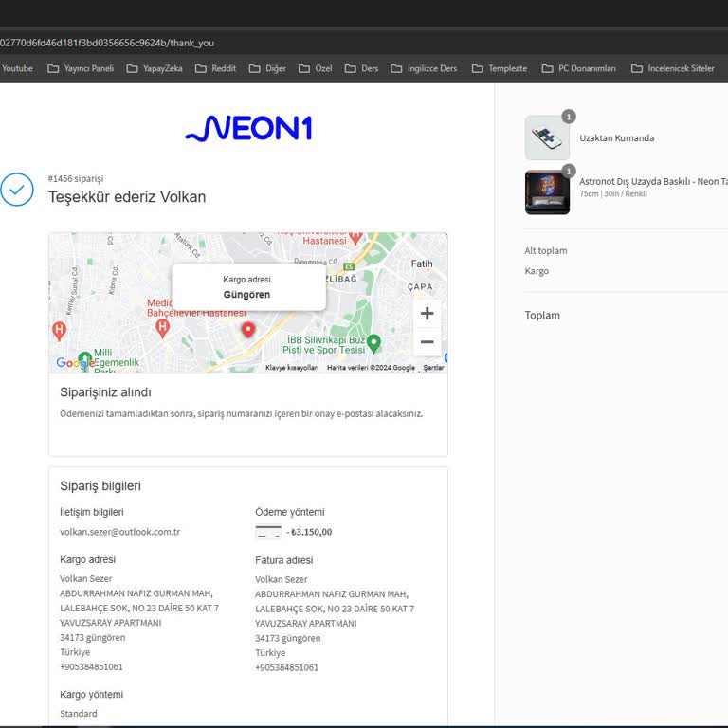Click the quantity badge on Astronot item
728x728 pixels.
point(569,172)
